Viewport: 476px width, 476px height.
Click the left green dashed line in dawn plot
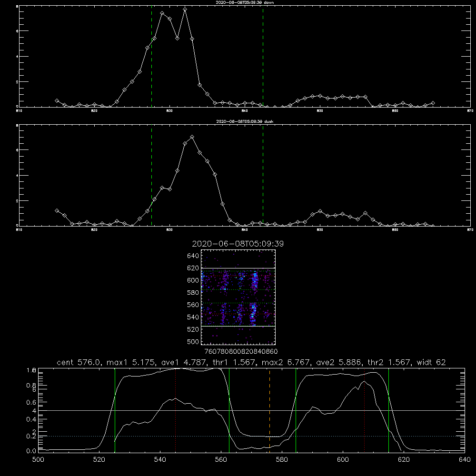tap(151, 57)
